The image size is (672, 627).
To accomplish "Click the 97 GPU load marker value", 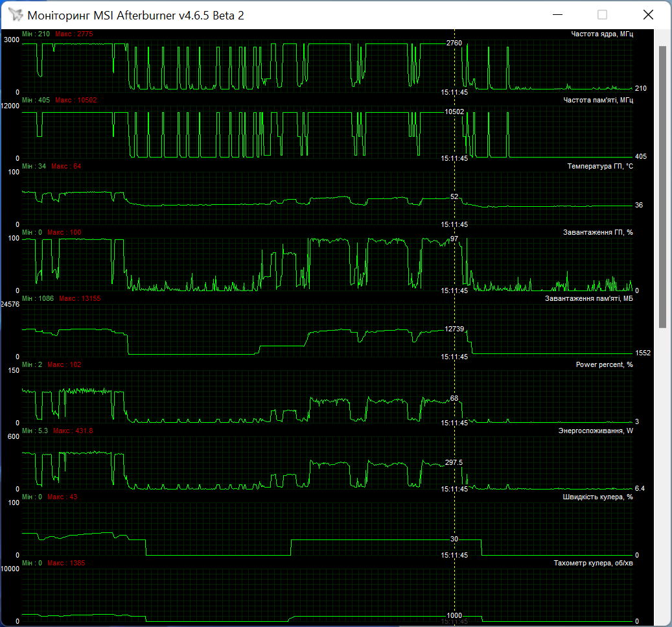I will click(x=454, y=239).
